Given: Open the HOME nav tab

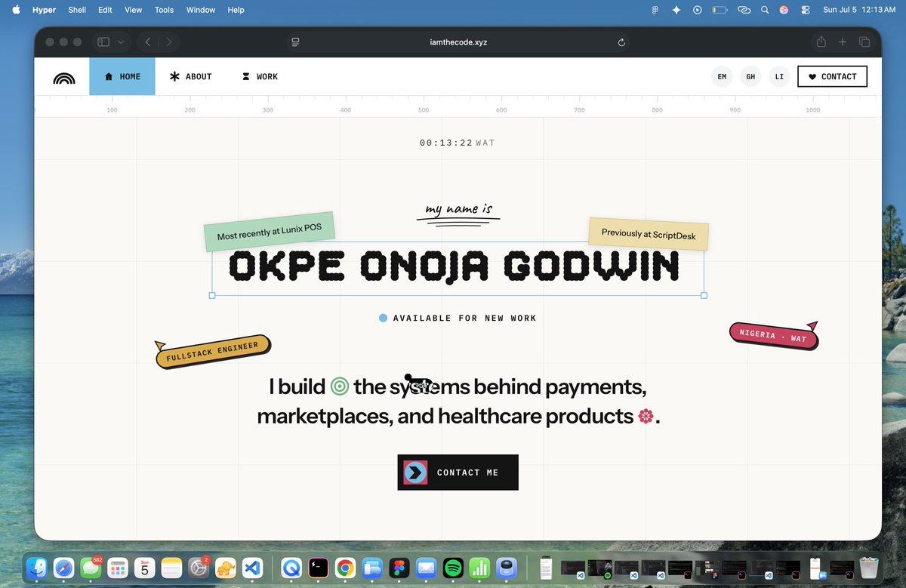Looking at the screenshot, I should click(x=122, y=76).
